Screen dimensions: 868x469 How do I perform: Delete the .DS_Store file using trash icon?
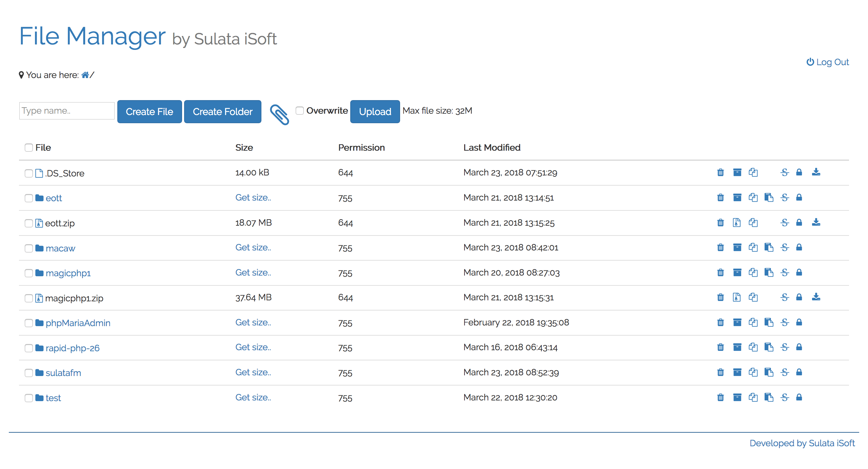click(x=720, y=172)
